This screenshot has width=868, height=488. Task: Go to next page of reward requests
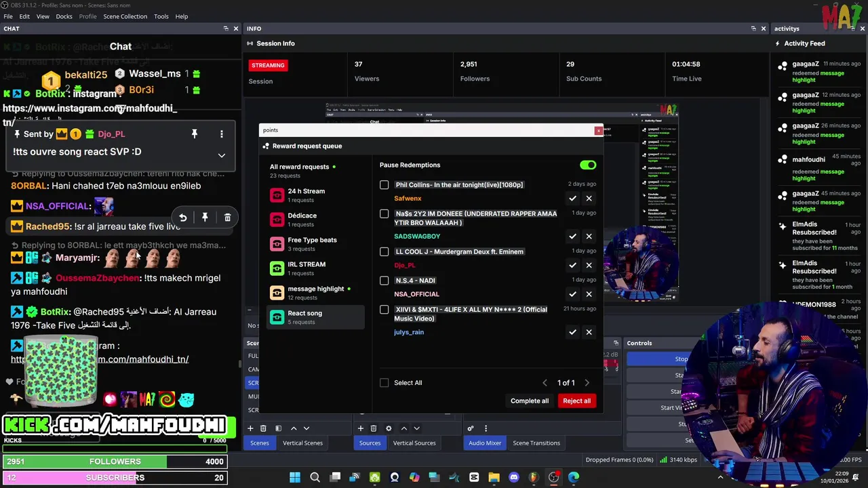(x=587, y=383)
